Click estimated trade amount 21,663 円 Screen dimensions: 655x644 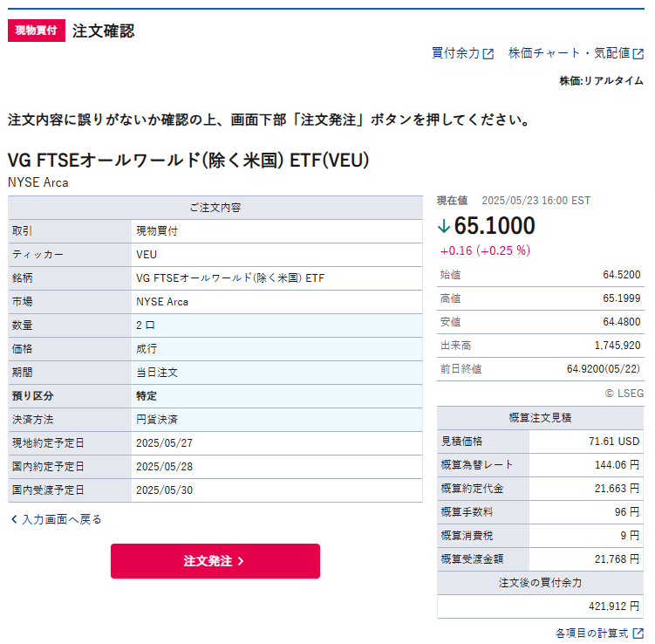tap(617, 489)
